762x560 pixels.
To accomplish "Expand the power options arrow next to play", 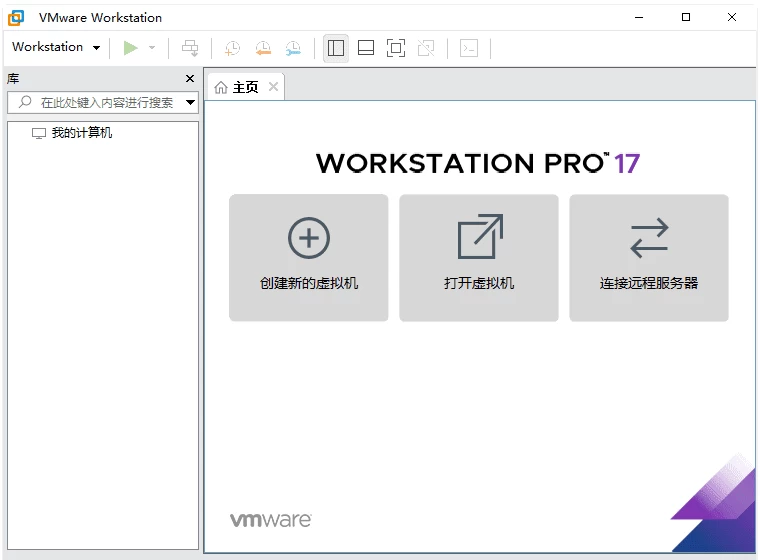I will (152, 48).
